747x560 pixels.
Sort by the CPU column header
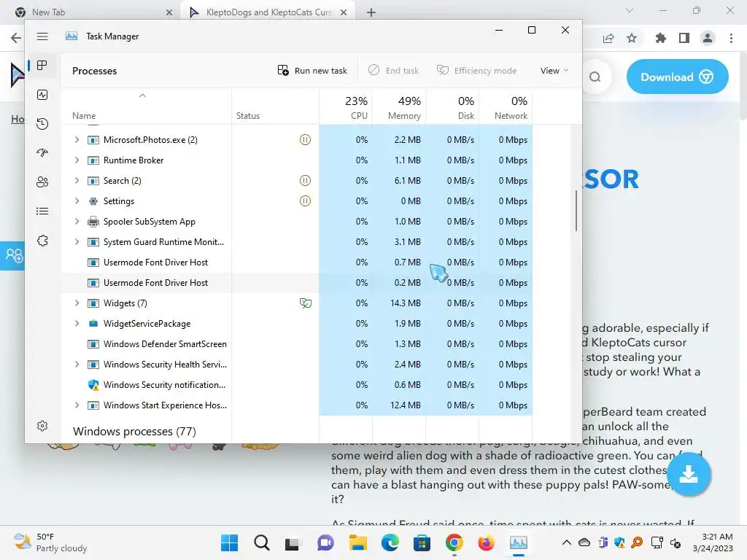tap(345, 106)
